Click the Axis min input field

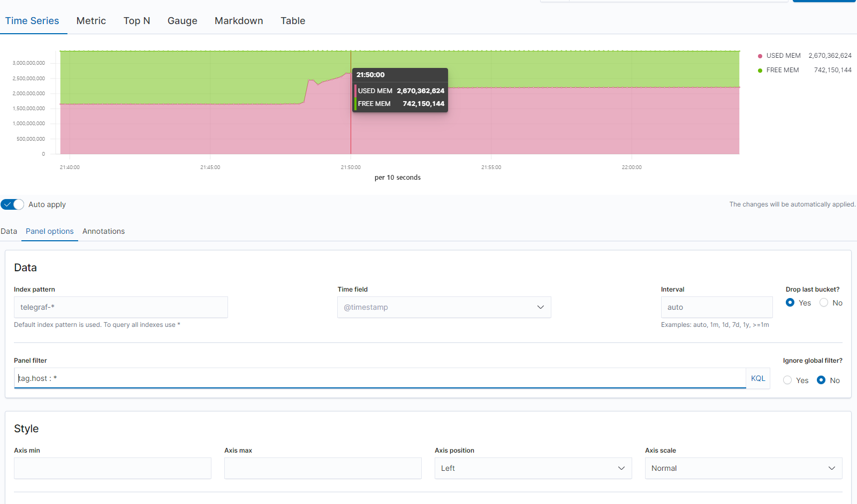pyautogui.click(x=112, y=468)
